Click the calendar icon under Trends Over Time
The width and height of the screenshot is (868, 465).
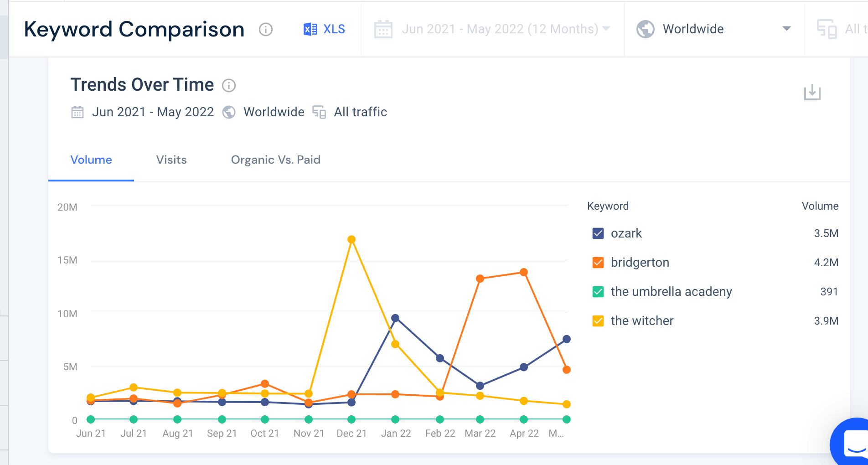(77, 112)
